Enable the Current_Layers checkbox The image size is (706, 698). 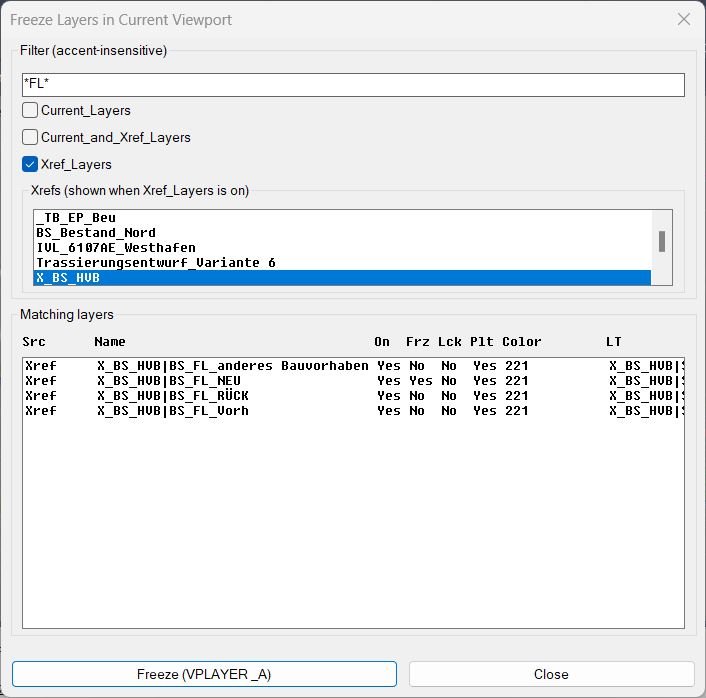tap(31, 111)
